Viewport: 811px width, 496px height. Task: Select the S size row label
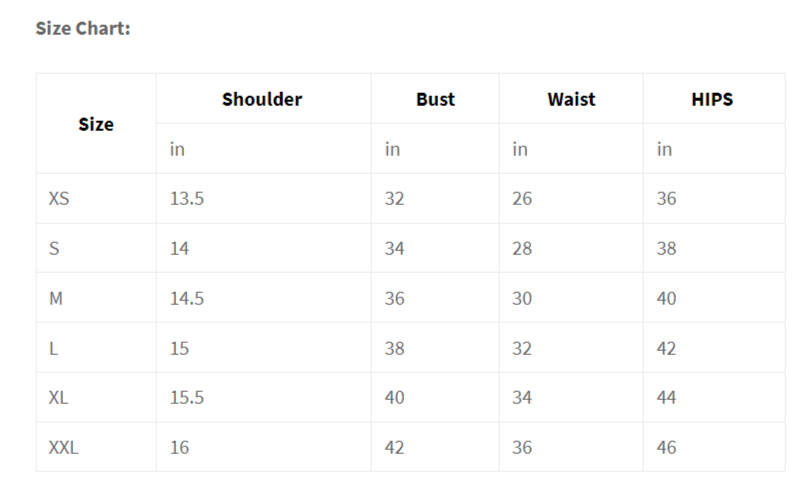[54, 248]
